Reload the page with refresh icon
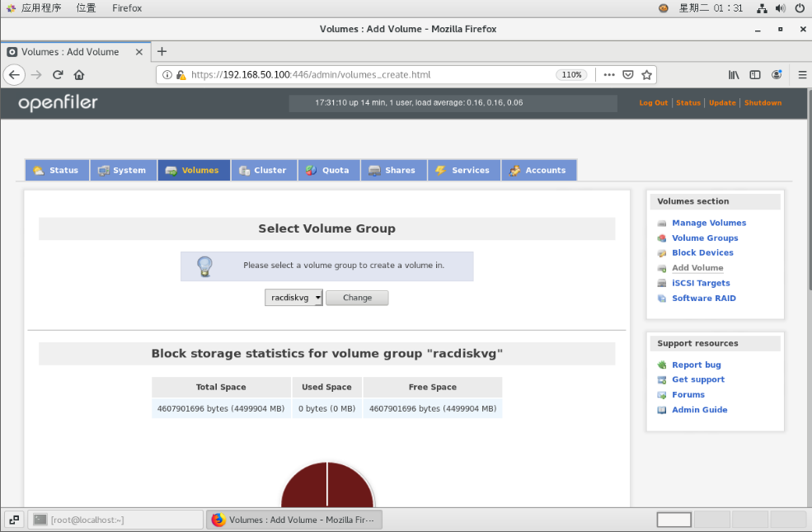 58,74
